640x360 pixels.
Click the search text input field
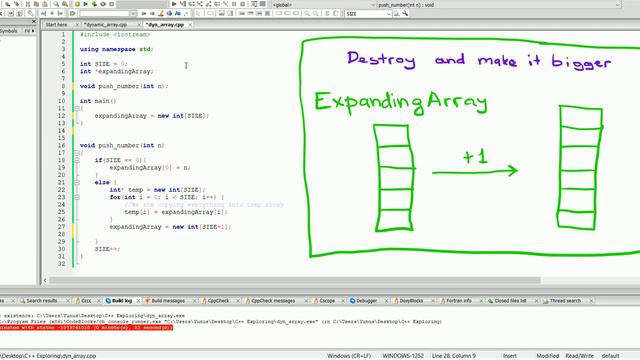click(104, 13)
